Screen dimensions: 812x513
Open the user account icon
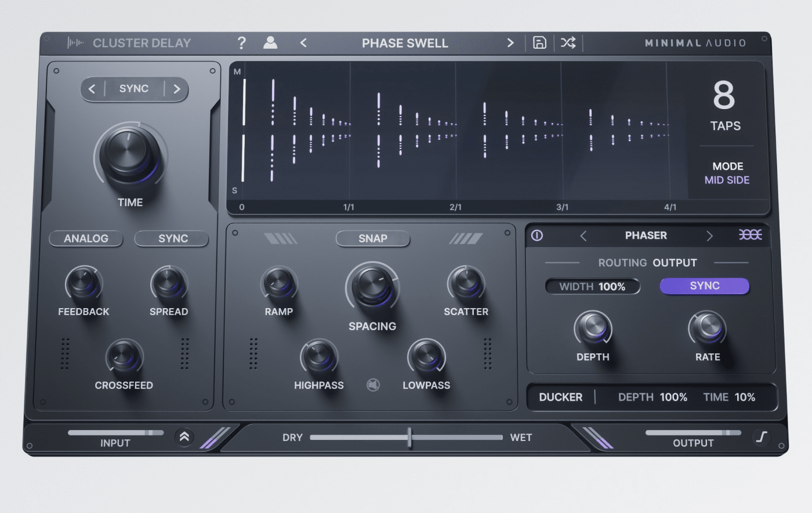point(270,42)
